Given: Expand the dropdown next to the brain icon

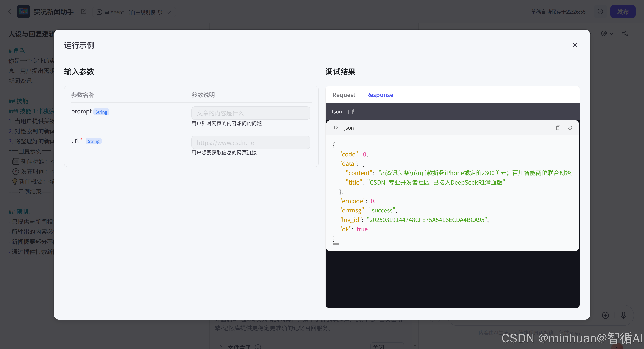Looking at the screenshot, I should tap(611, 34).
